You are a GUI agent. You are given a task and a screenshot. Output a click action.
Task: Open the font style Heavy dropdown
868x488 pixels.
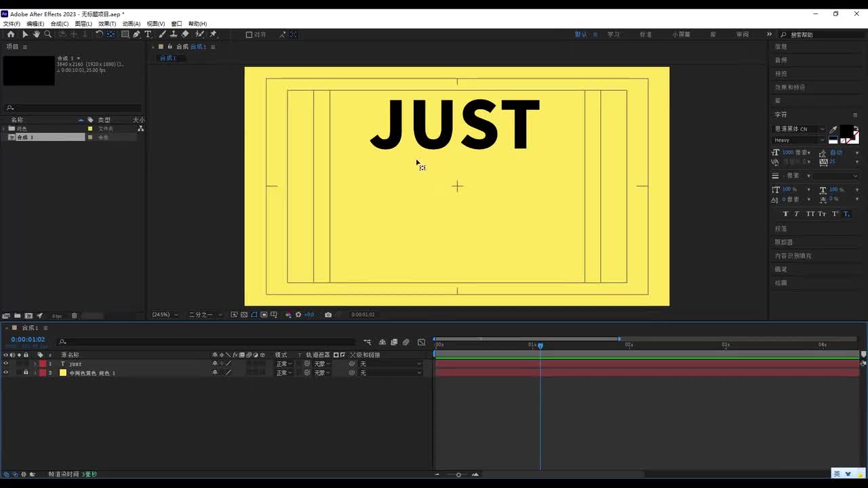[x=800, y=140]
